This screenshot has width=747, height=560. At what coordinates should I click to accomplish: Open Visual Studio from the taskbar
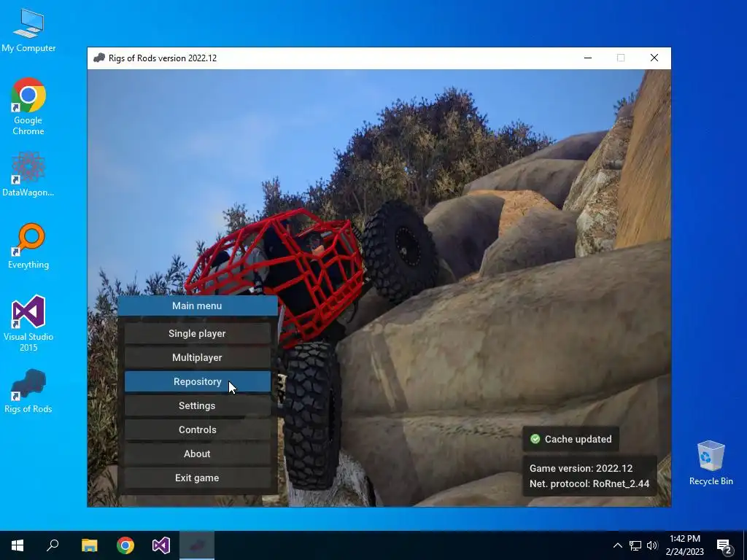pos(161,545)
